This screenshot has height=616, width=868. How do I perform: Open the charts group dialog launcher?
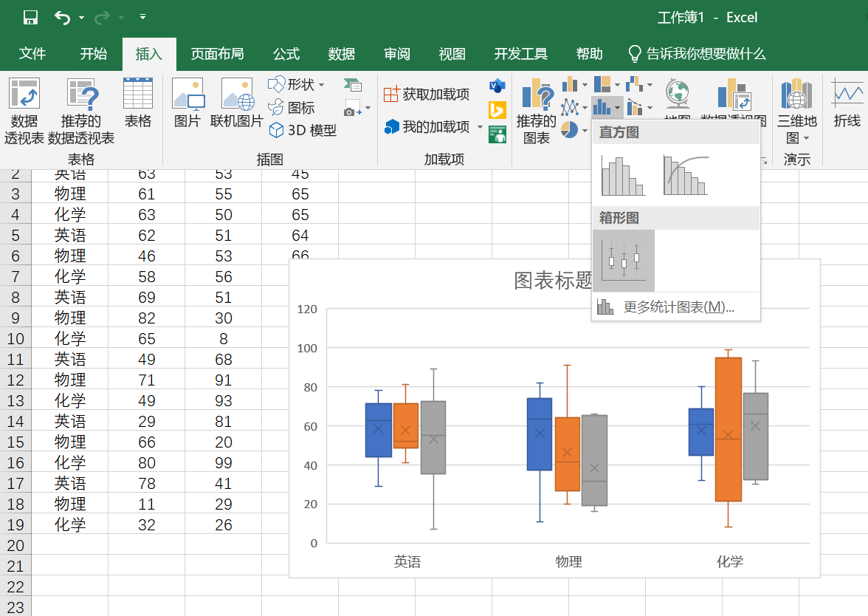pyautogui.click(x=765, y=161)
